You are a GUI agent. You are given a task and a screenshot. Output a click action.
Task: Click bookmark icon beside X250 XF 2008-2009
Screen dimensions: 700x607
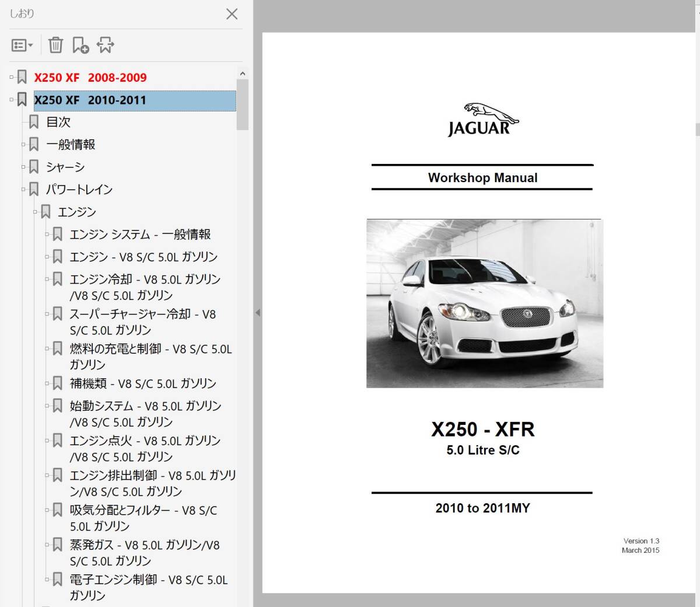click(x=22, y=77)
